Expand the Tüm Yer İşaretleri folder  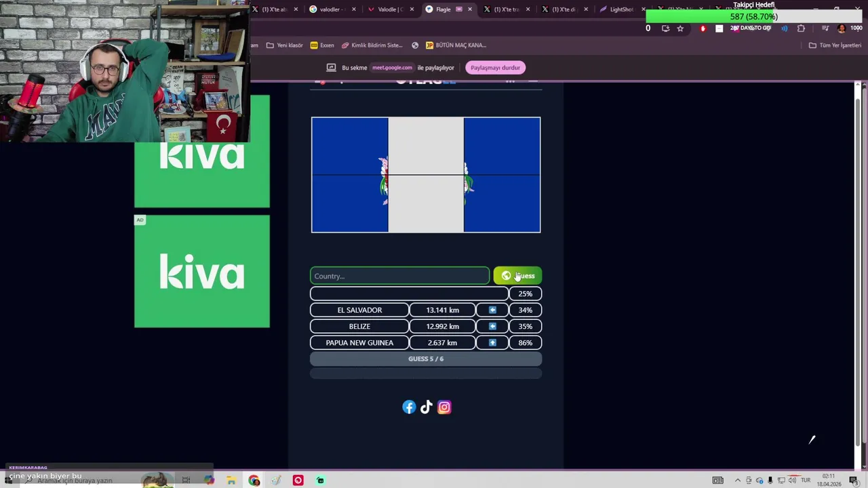[x=835, y=45]
